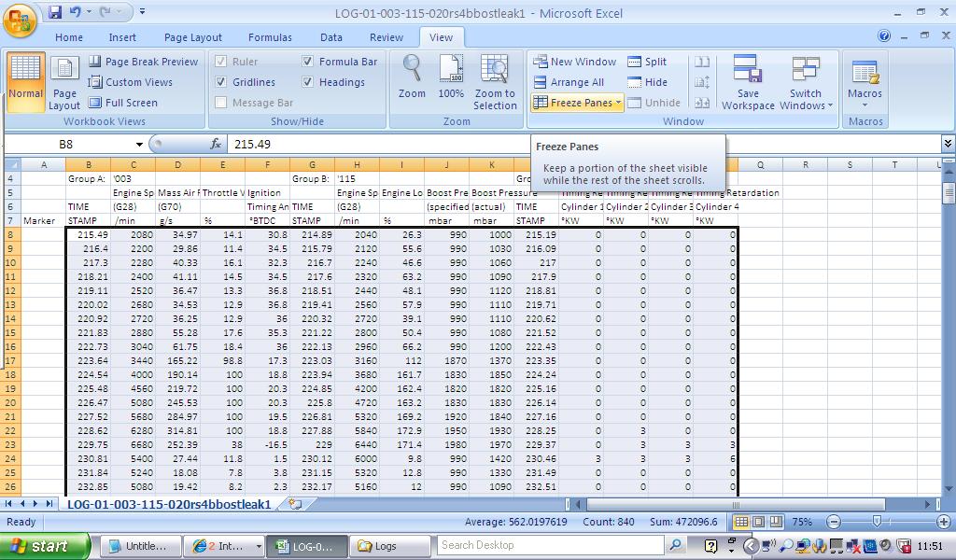
Task: Click the Office button logo
Action: pyautogui.click(x=21, y=18)
